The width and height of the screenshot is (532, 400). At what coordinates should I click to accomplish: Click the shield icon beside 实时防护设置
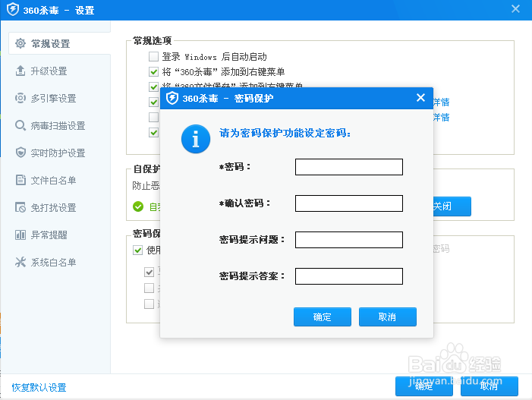click(x=20, y=153)
